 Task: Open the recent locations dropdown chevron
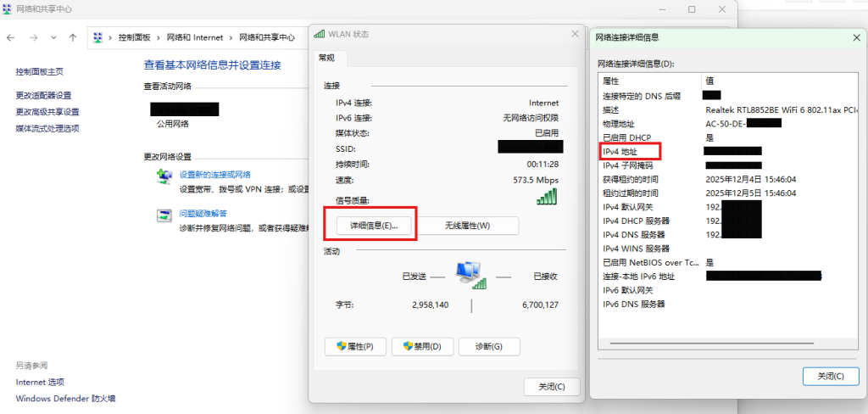[53, 37]
